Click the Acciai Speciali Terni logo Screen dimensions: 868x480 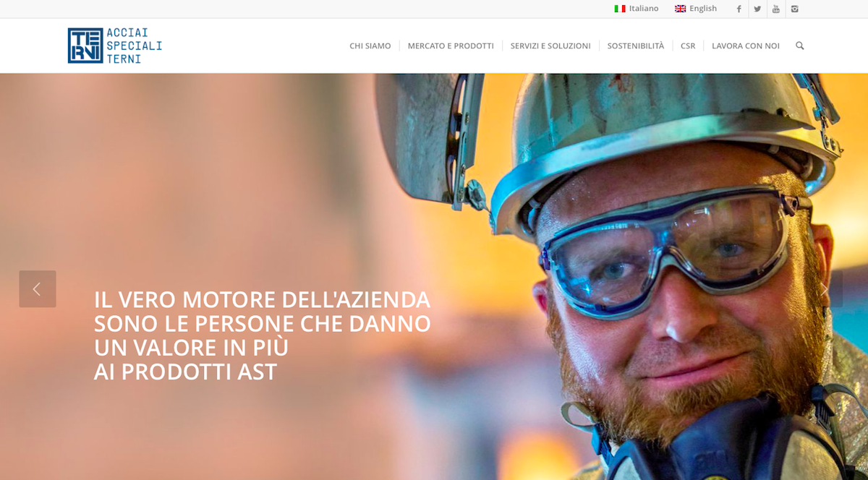[115, 46]
